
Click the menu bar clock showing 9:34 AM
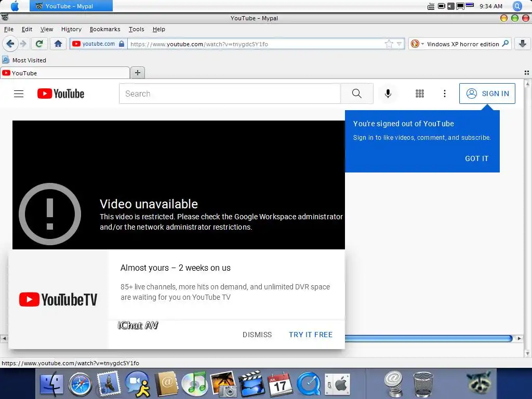coord(490,6)
